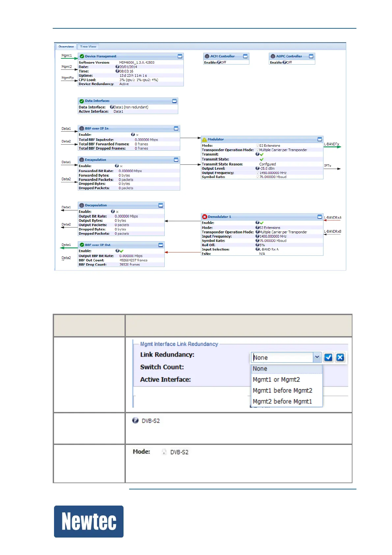Click the Uptime value 13 d 23 h

[133, 75]
